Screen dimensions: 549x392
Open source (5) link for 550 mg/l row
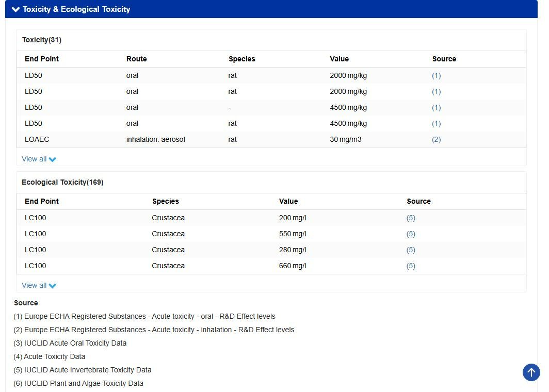pos(411,234)
